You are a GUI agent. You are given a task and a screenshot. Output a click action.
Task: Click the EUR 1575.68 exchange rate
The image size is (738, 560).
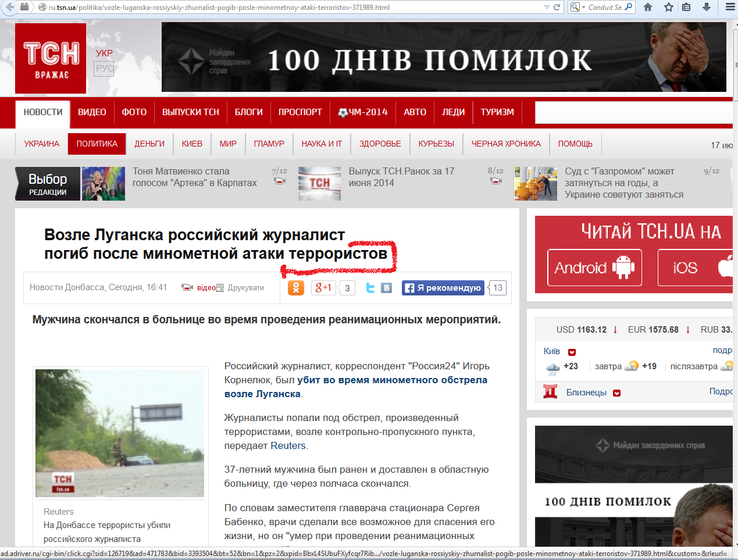click(x=653, y=330)
